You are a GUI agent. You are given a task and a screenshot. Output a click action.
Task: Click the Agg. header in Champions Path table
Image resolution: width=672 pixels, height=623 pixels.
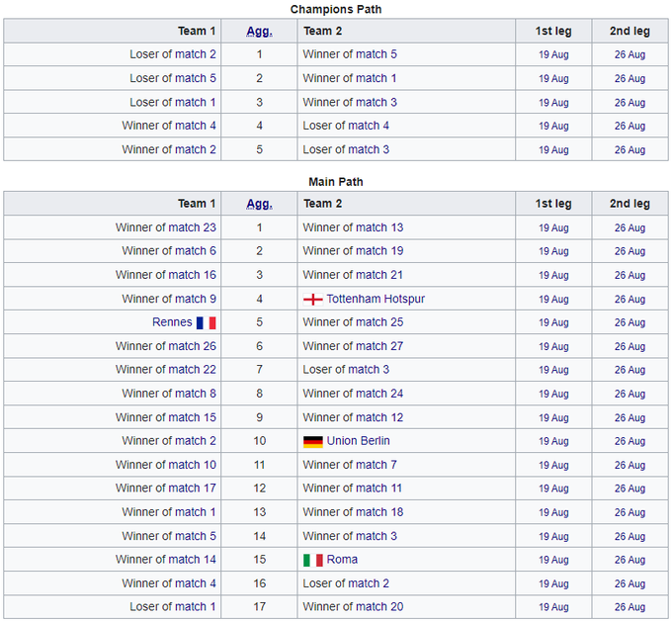coord(259,31)
